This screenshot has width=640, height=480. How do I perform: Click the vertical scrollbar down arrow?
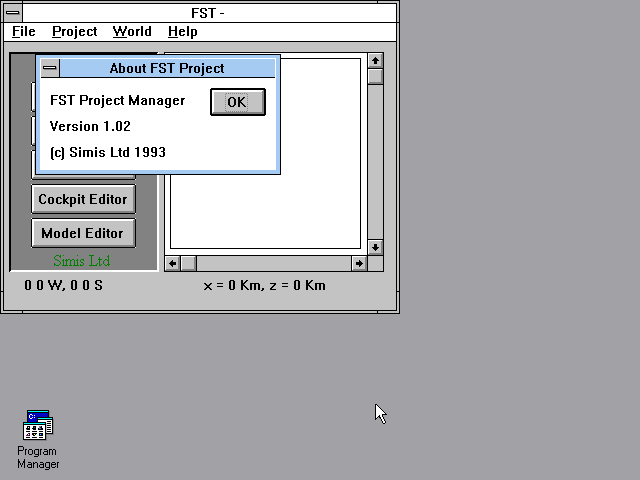point(375,246)
